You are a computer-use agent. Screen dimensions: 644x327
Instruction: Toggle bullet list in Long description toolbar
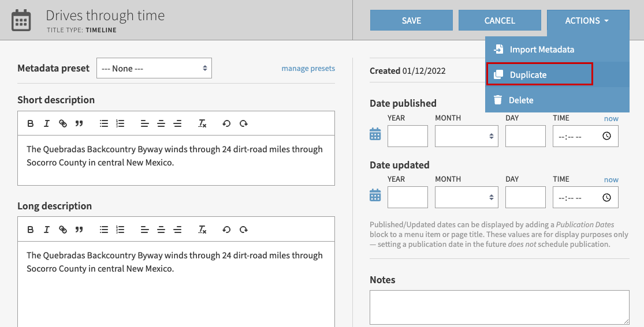tap(104, 230)
